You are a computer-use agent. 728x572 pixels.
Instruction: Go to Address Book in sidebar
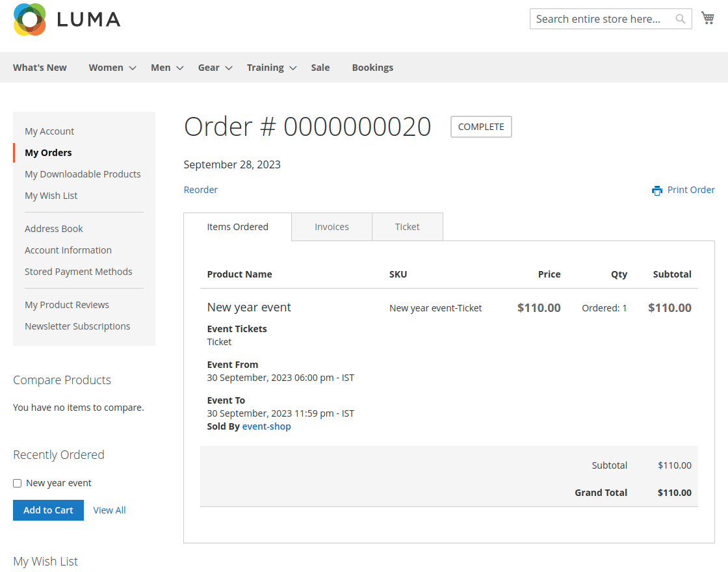click(x=53, y=228)
